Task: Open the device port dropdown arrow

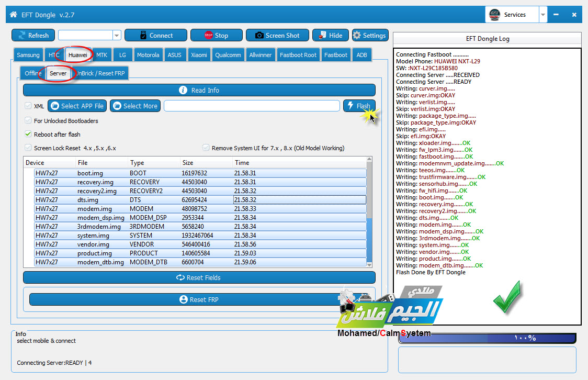Action: pos(117,35)
